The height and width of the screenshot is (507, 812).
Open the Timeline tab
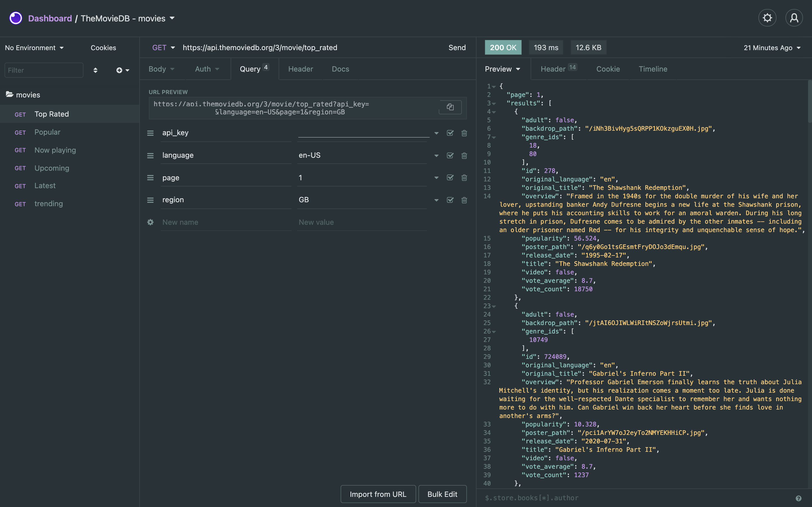(652, 69)
